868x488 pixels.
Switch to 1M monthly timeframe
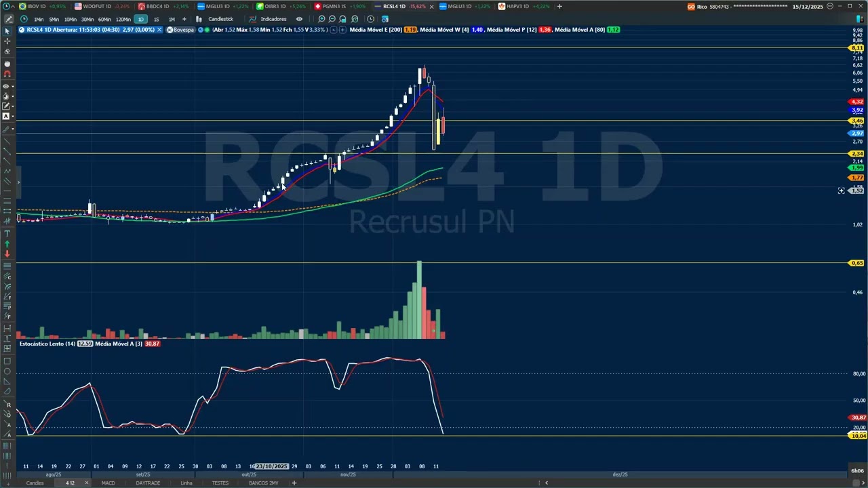pos(172,19)
